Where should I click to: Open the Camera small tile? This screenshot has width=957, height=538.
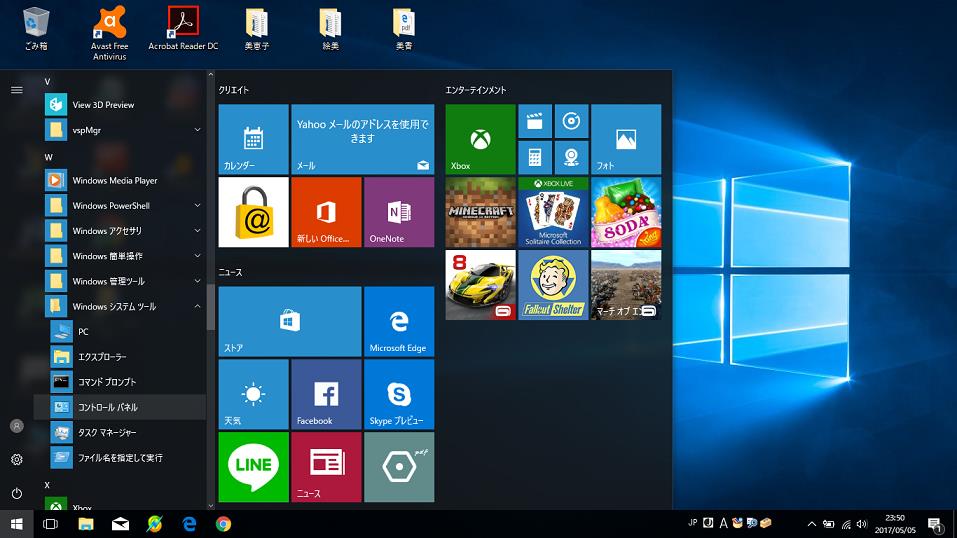click(x=571, y=158)
